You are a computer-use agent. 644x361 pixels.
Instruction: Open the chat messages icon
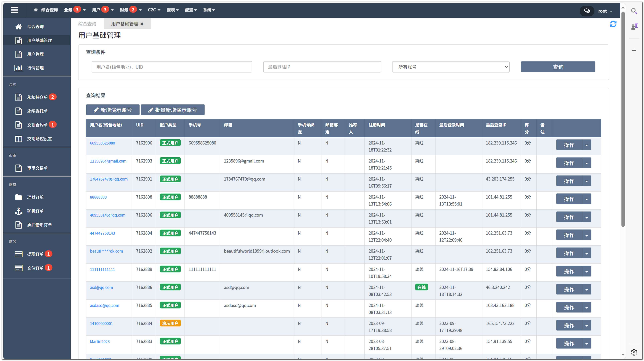(587, 11)
